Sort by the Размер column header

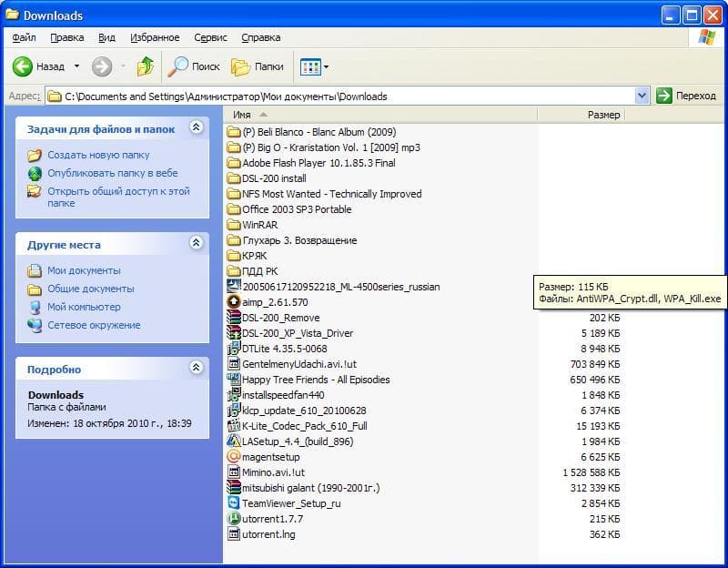pyautogui.click(x=581, y=115)
